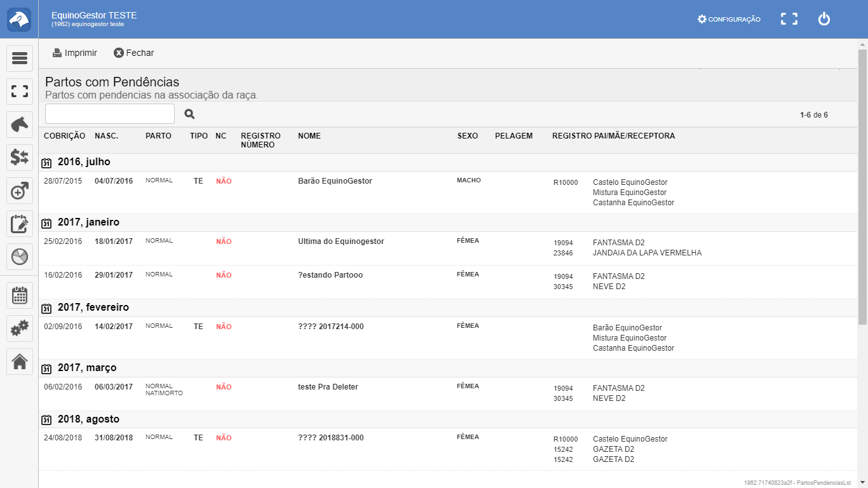The height and width of the screenshot is (488, 868).
Task: Click covering date 25/02/2016
Action: coord(63,241)
